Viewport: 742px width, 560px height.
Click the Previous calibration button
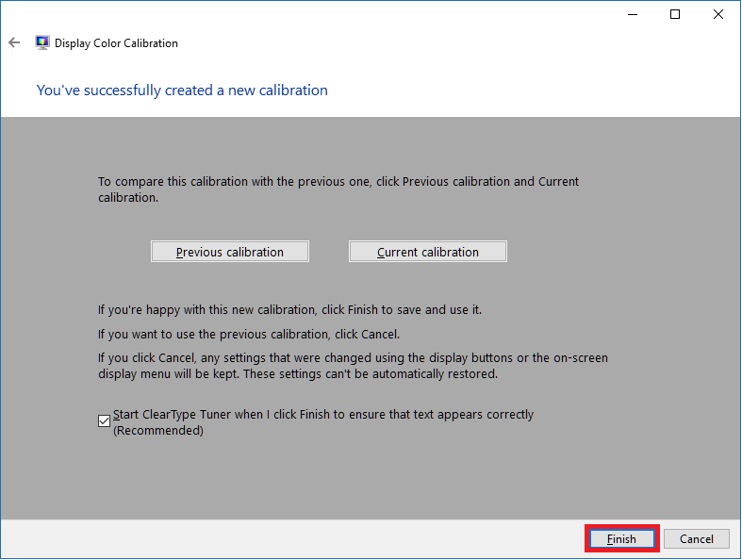pyautogui.click(x=230, y=252)
